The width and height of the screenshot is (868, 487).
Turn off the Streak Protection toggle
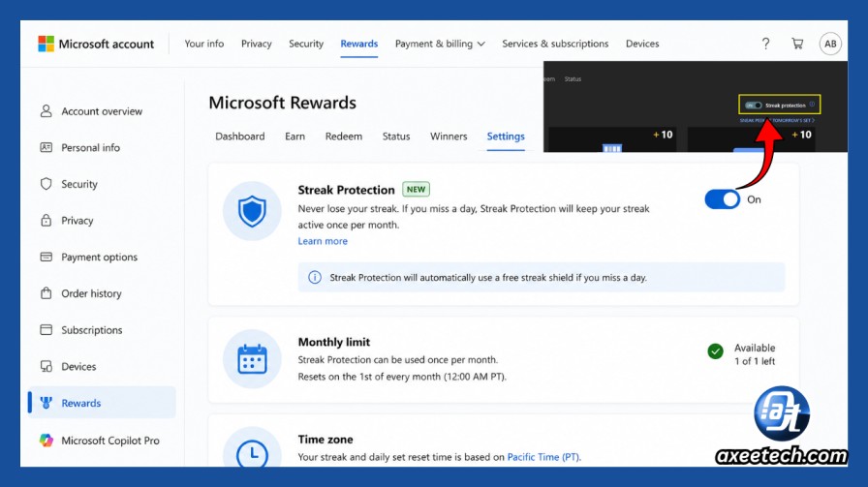[723, 199]
